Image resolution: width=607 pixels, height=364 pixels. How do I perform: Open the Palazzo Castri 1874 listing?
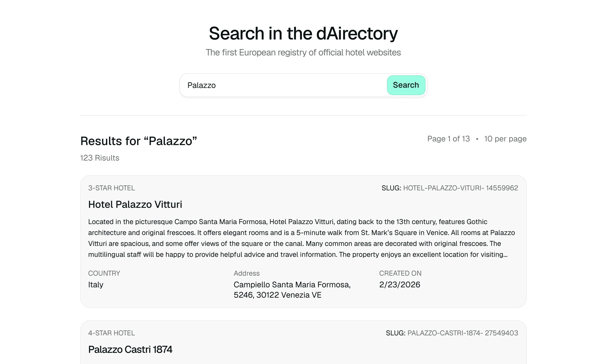(130, 349)
